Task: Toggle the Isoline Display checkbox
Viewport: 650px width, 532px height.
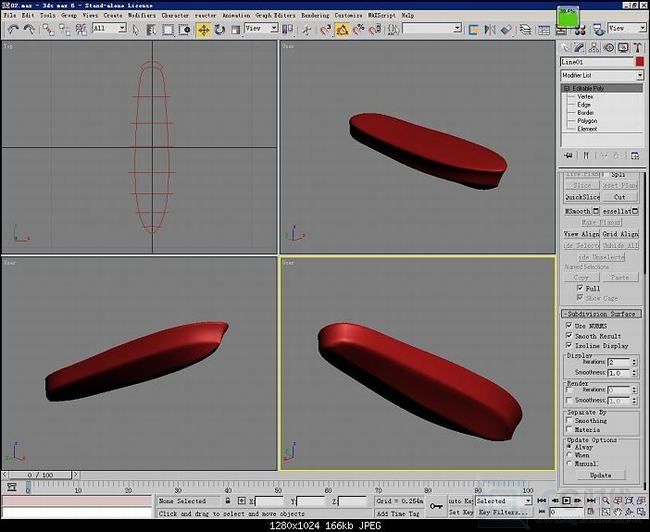Action: click(x=569, y=345)
